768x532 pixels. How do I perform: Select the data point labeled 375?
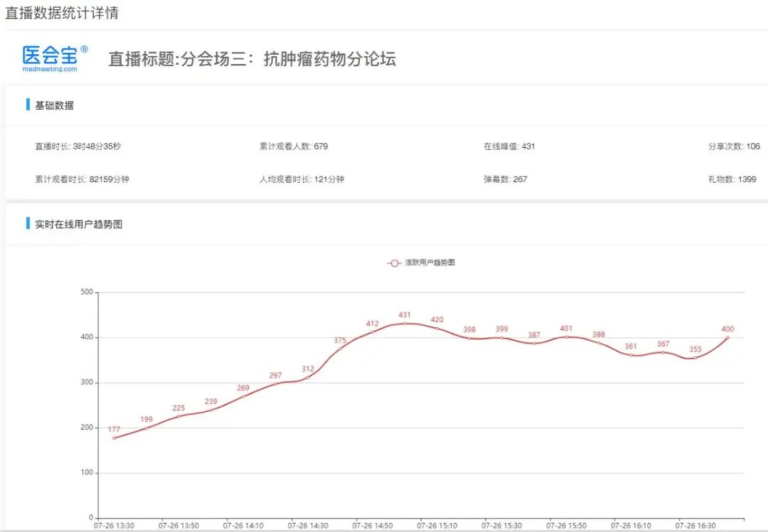(x=340, y=349)
